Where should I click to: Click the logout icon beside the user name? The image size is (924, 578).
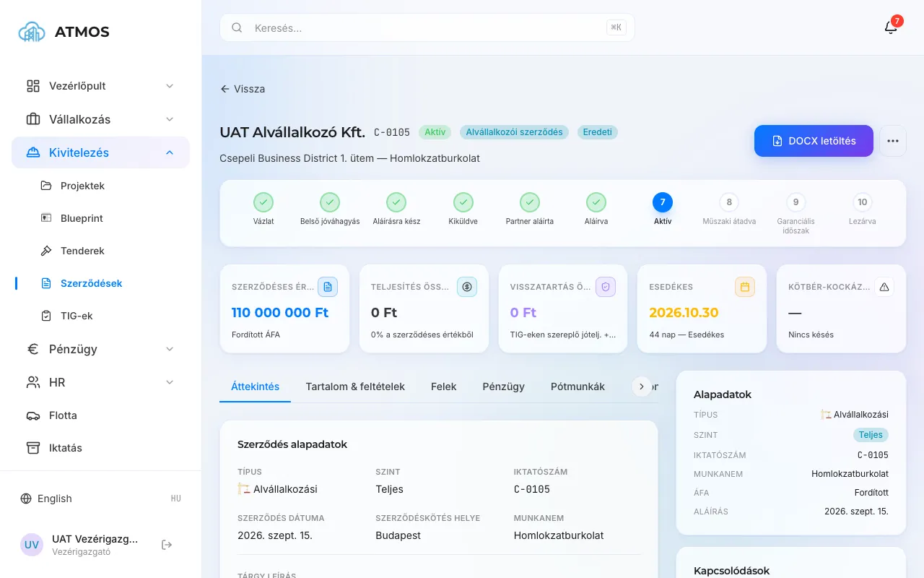tap(167, 545)
